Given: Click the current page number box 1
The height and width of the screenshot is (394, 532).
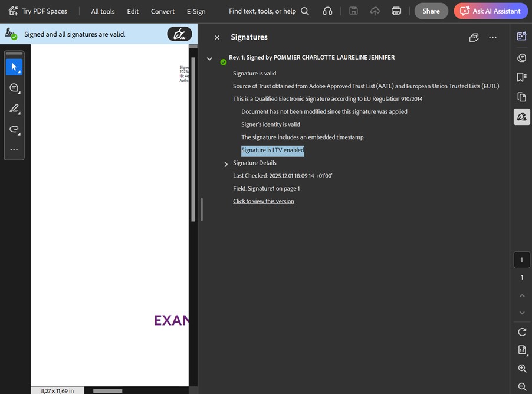Looking at the screenshot, I should coord(522,260).
